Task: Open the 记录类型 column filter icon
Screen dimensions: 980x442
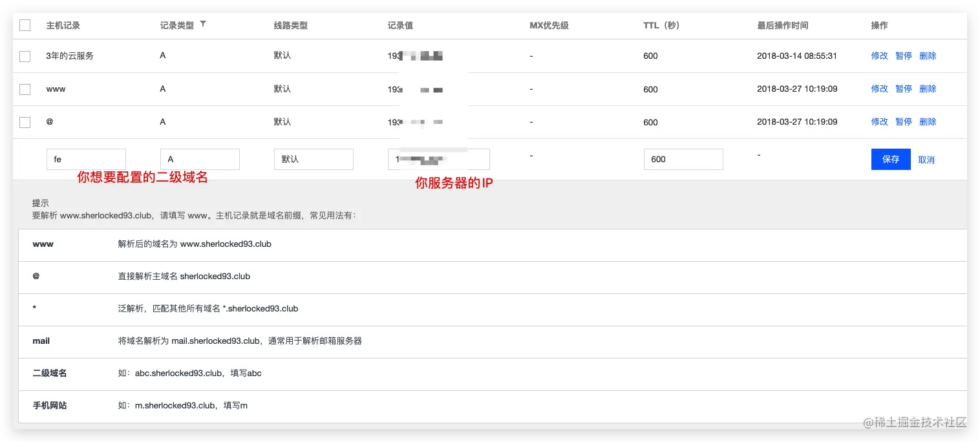Action: pyautogui.click(x=203, y=24)
